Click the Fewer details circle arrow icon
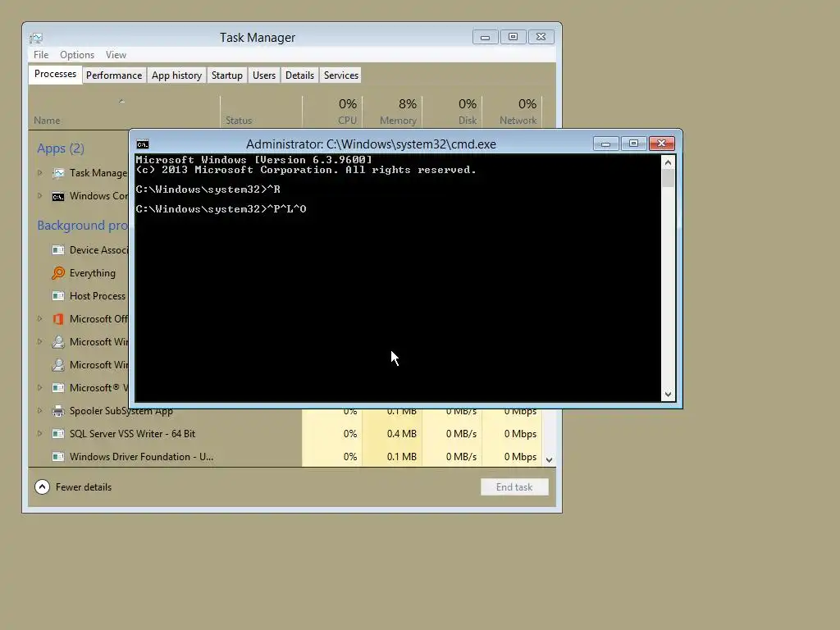The height and width of the screenshot is (630, 840). point(43,487)
